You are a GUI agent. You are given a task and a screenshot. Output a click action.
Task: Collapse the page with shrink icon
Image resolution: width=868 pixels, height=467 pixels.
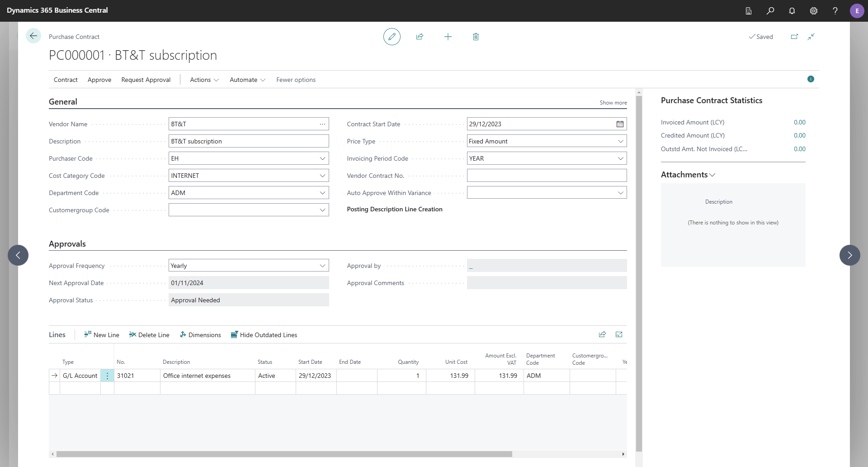coord(811,37)
